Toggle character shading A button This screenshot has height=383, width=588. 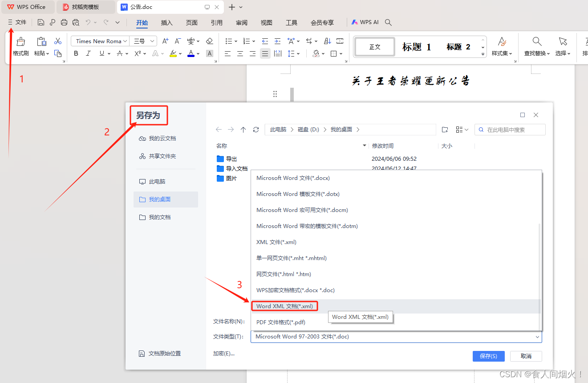[210, 53]
